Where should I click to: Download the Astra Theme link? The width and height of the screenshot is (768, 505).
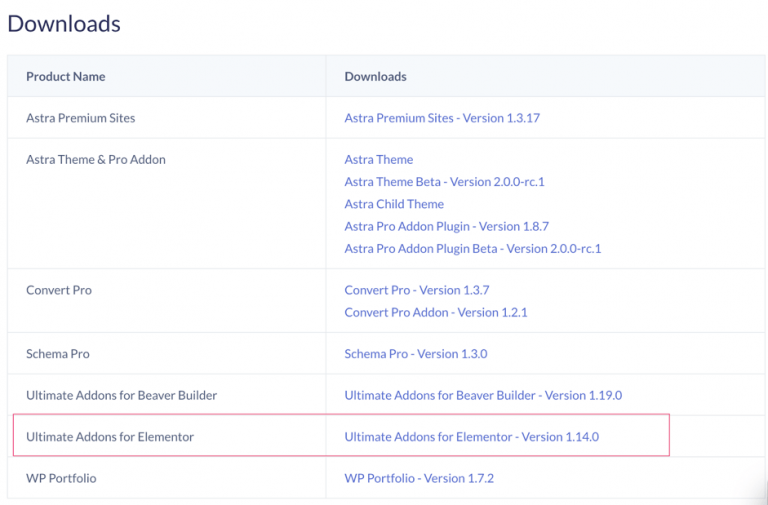[x=379, y=160]
